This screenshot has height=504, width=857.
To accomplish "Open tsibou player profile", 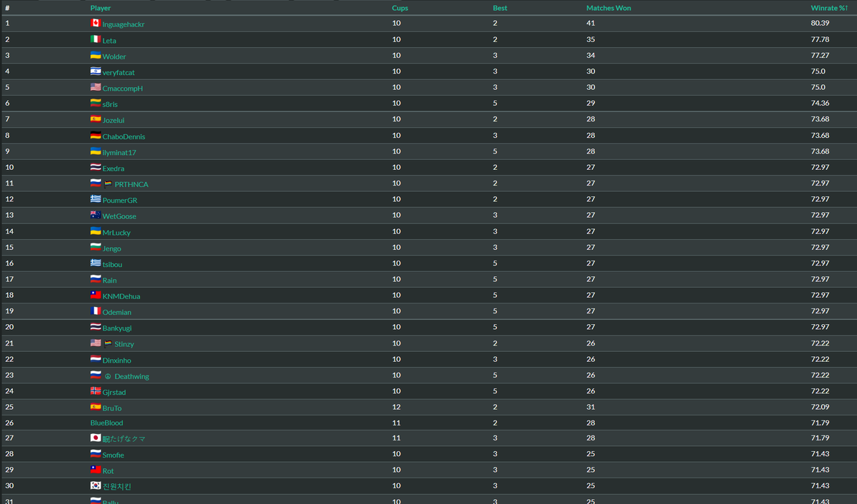I will [x=112, y=264].
